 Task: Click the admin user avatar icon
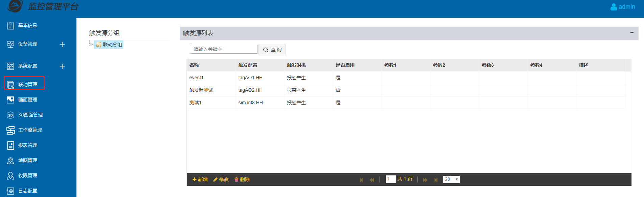coord(614,7)
